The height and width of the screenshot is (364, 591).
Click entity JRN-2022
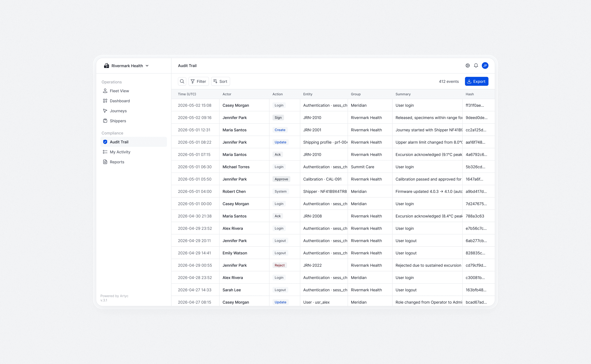click(x=312, y=265)
